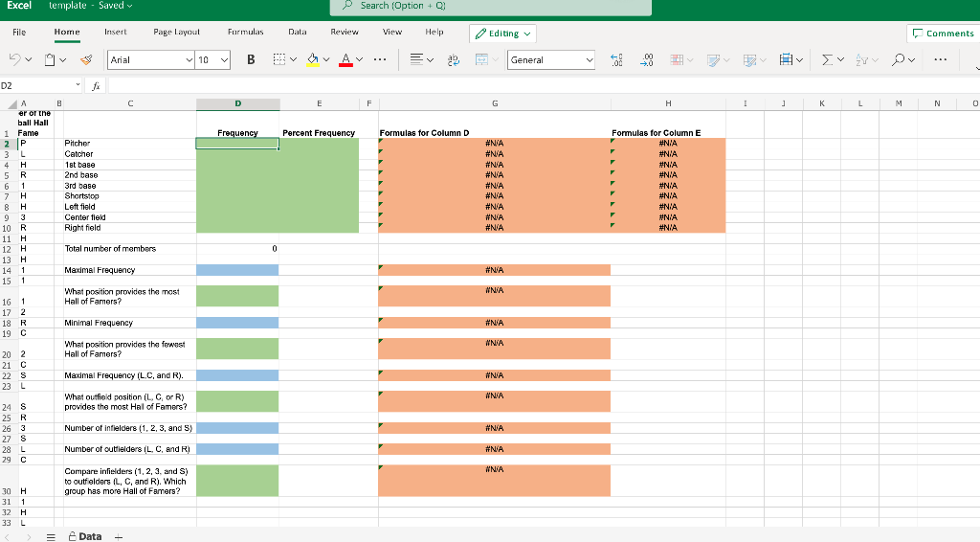This screenshot has width=980, height=542.
Task: Add a new sheet plus icon
Action: pyautogui.click(x=119, y=537)
